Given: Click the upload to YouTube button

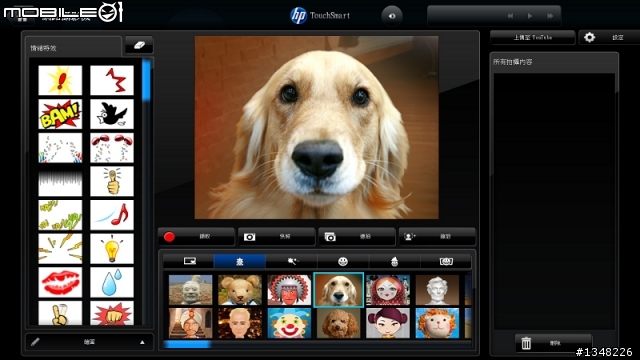Looking at the screenshot, I should 533,38.
